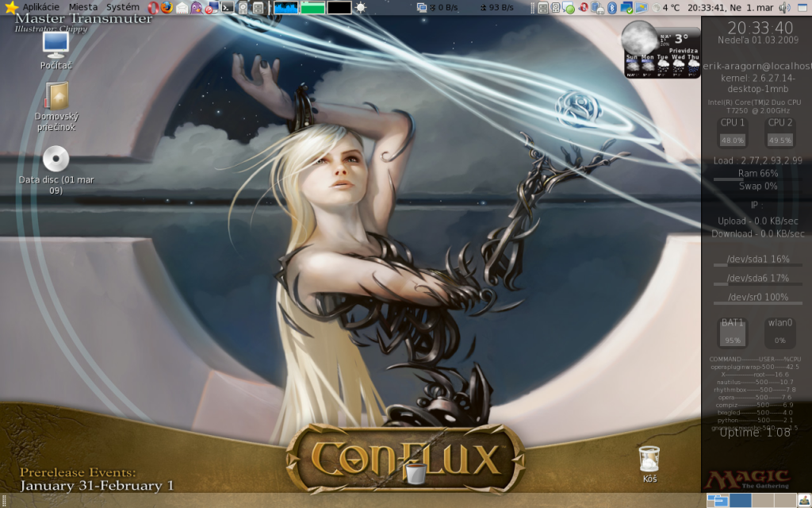
Task: Click the kernel version text in sidebar
Action: 757,83
